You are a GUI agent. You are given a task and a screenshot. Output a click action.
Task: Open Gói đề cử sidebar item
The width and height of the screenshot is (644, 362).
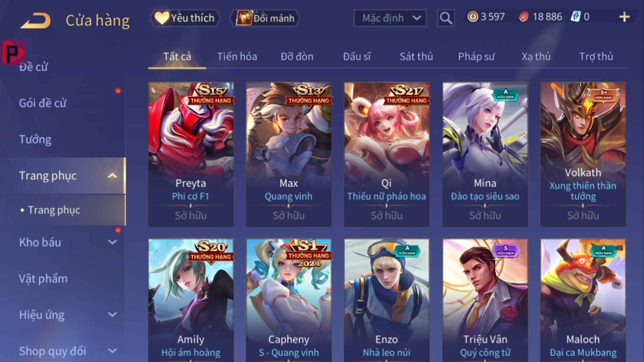tap(43, 103)
